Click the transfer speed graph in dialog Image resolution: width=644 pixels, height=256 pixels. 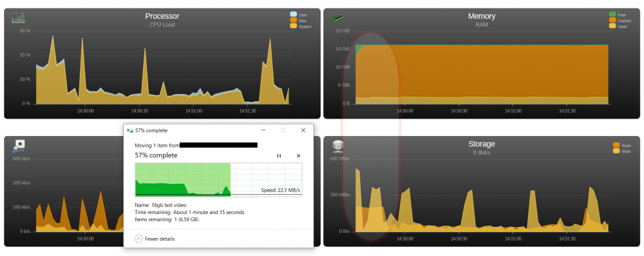pyautogui.click(x=218, y=179)
